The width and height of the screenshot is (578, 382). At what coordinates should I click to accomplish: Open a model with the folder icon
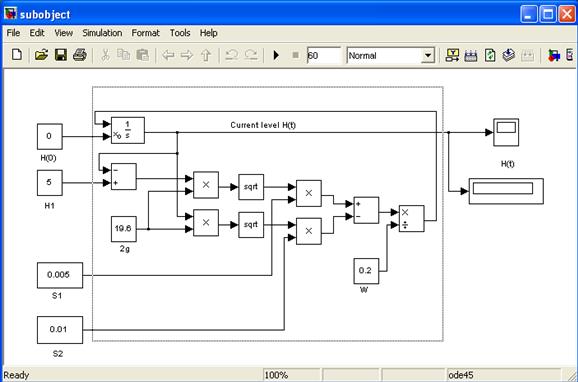point(41,55)
